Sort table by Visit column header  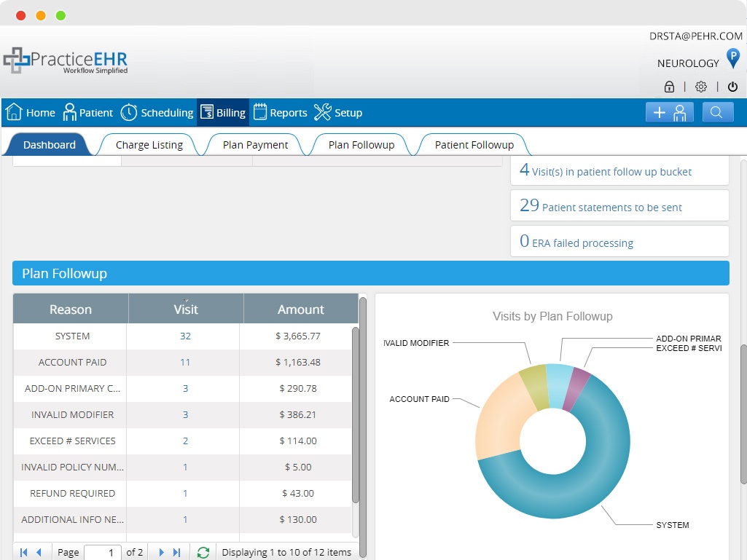[x=186, y=309]
